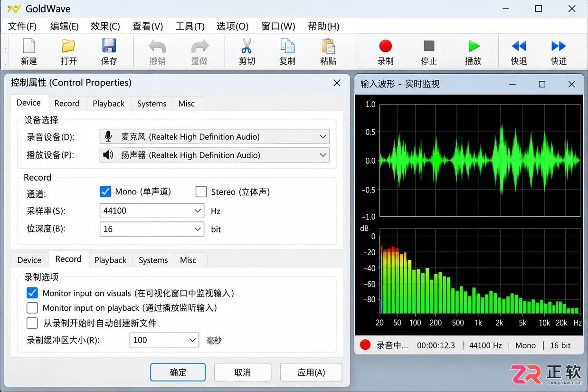Switch to upper Systems tab

tap(152, 104)
